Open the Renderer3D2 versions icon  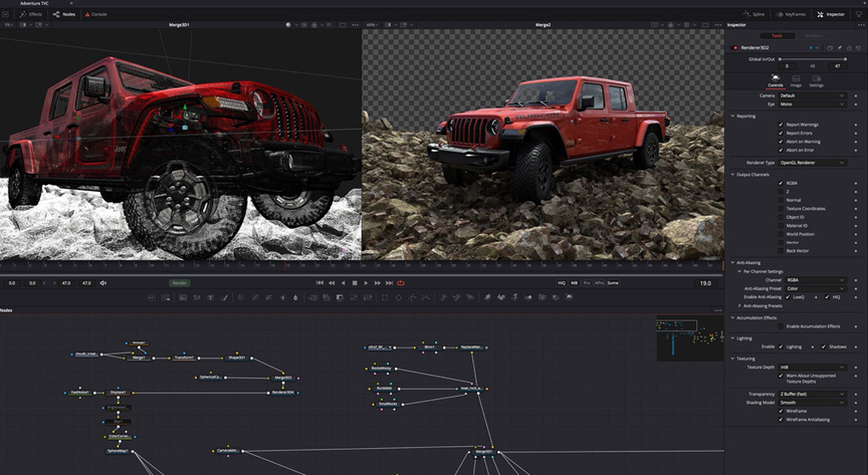pyautogui.click(x=830, y=48)
